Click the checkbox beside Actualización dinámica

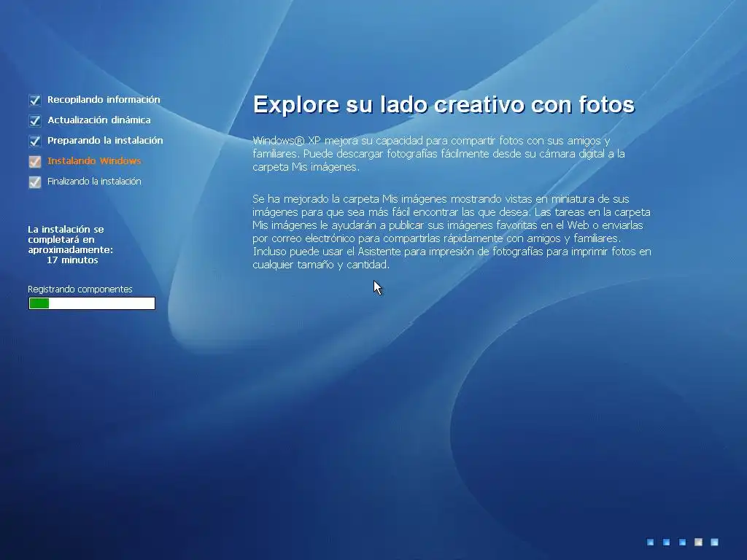(35, 120)
